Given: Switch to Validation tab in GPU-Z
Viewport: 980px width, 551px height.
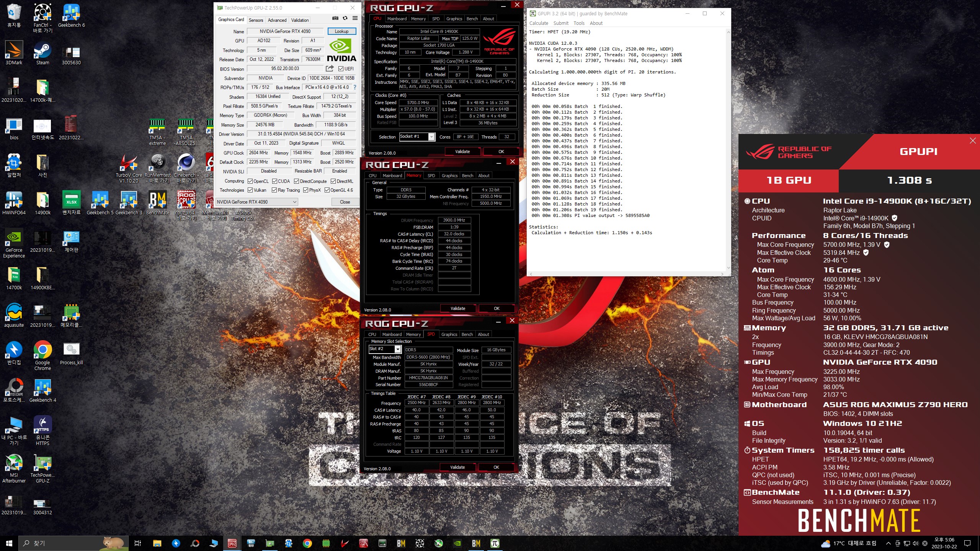Looking at the screenshot, I should (x=300, y=20).
